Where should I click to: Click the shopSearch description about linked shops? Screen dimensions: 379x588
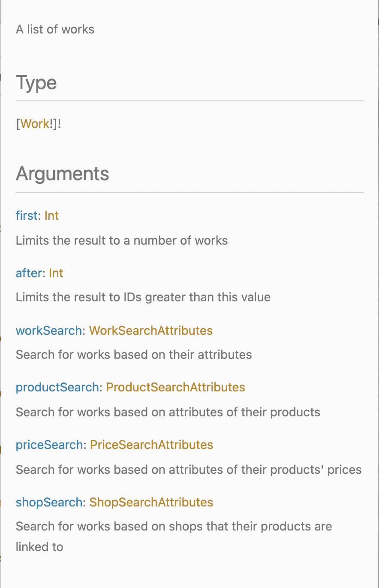click(x=174, y=527)
